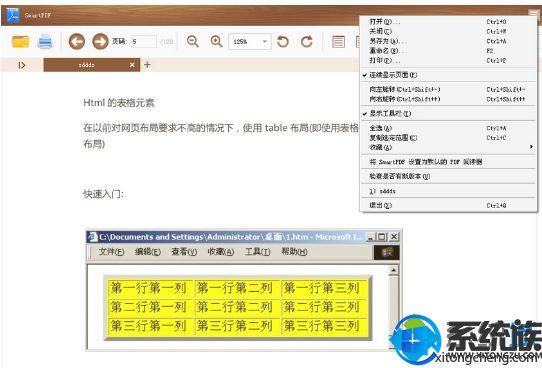Click the '快速入门:' text in the document
The height and width of the screenshot is (368, 542).
pyautogui.click(x=103, y=194)
